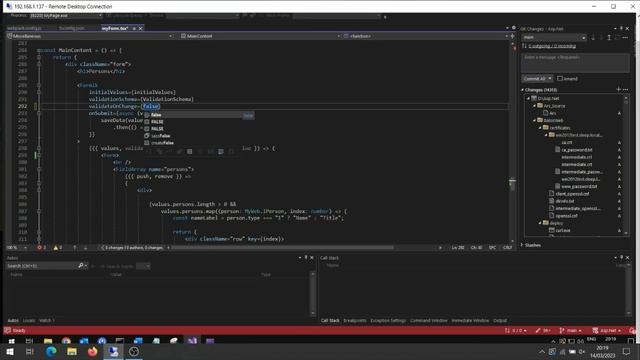Viewport: 640px width, 360px height.
Task: Select www_password.txt in Changes tree
Action: coord(579,187)
